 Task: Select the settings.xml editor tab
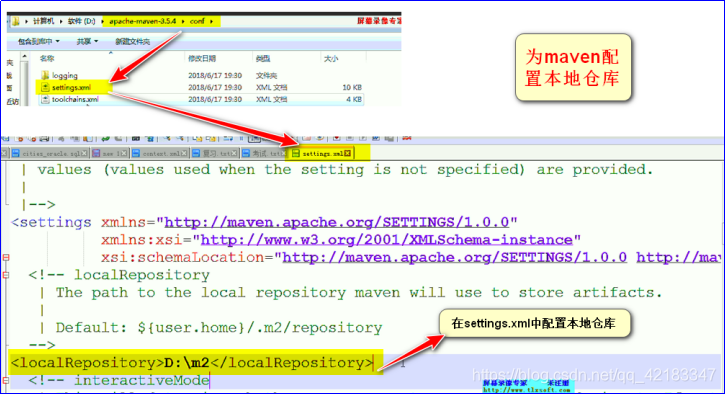322,153
